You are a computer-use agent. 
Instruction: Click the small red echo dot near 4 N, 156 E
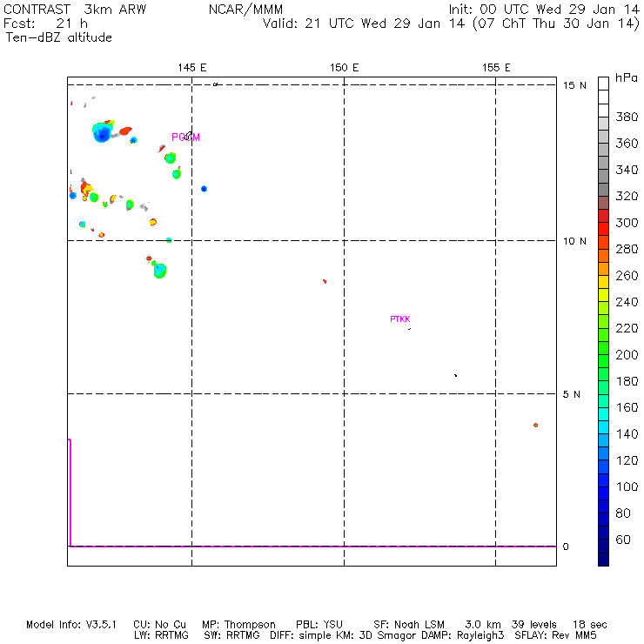pyautogui.click(x=535, y=425)
